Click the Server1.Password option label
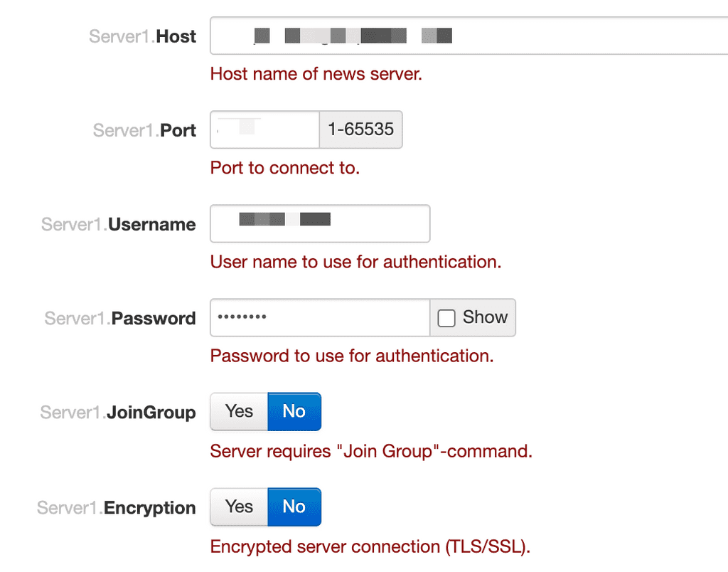 pos(120,318)
